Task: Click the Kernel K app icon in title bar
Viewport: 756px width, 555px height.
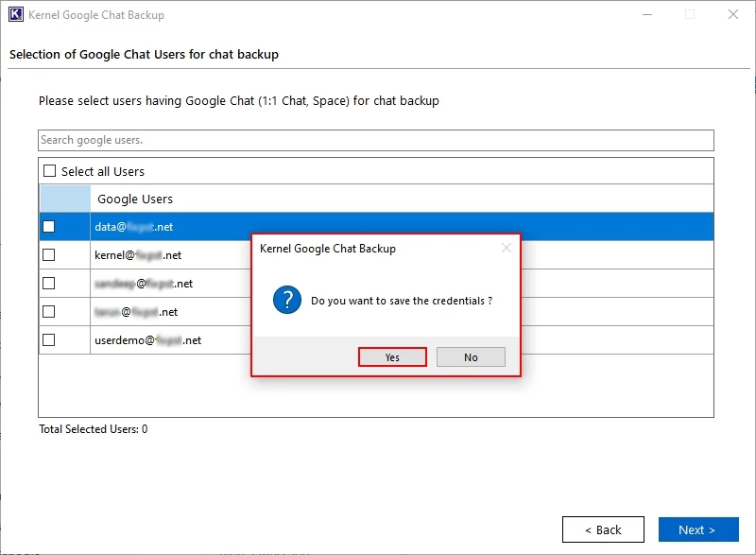Action: click(x=16, y=14)
